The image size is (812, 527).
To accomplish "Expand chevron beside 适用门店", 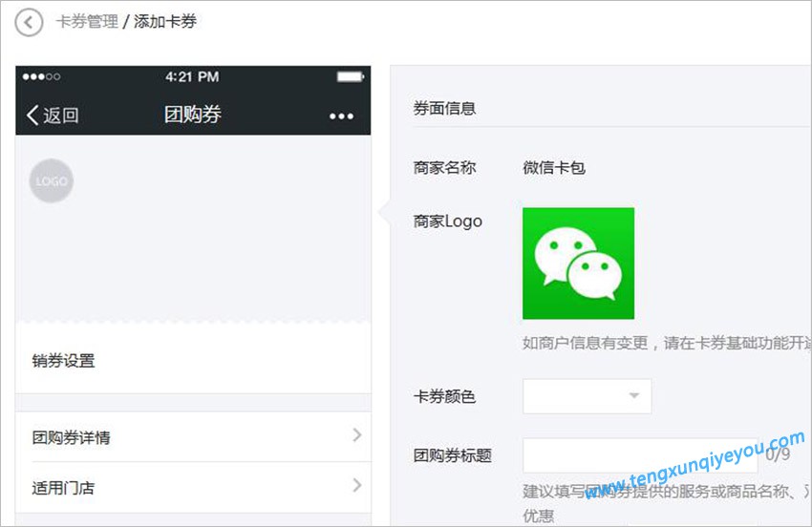I will pos(357,485).
